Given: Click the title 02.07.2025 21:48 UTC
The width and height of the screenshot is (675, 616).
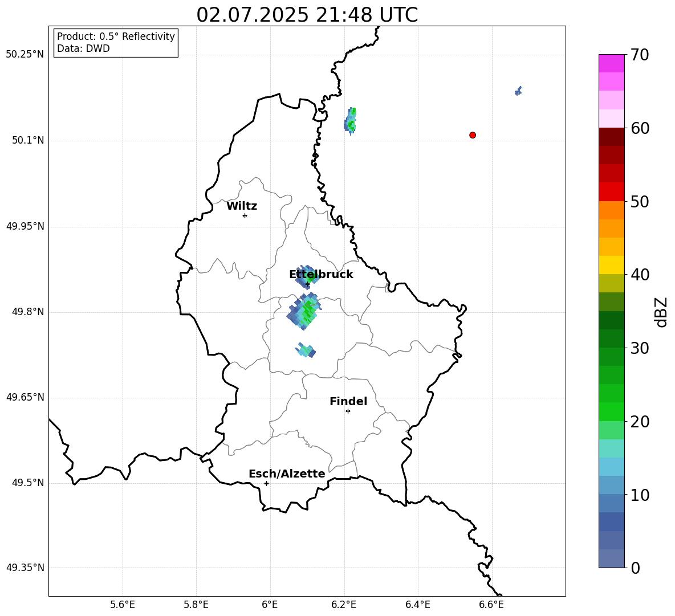Looking at the screenshot, I should pyautogui.click(x=307, y=15).
